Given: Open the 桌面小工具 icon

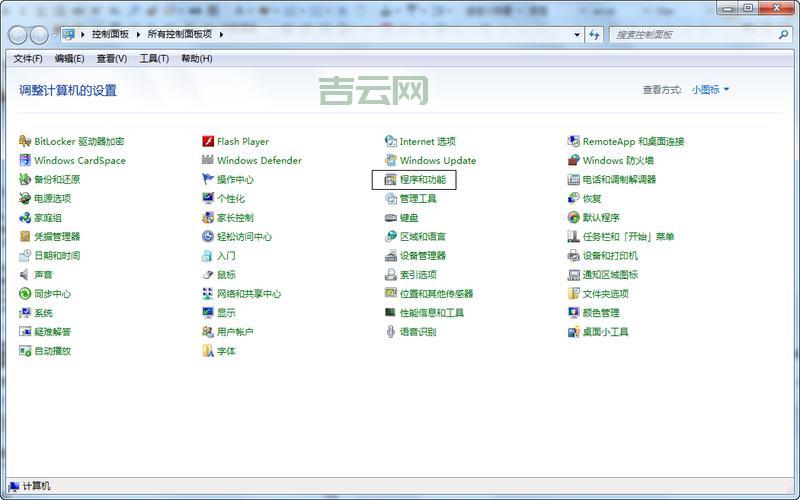Looking at the screenshot, I should 573,332.
